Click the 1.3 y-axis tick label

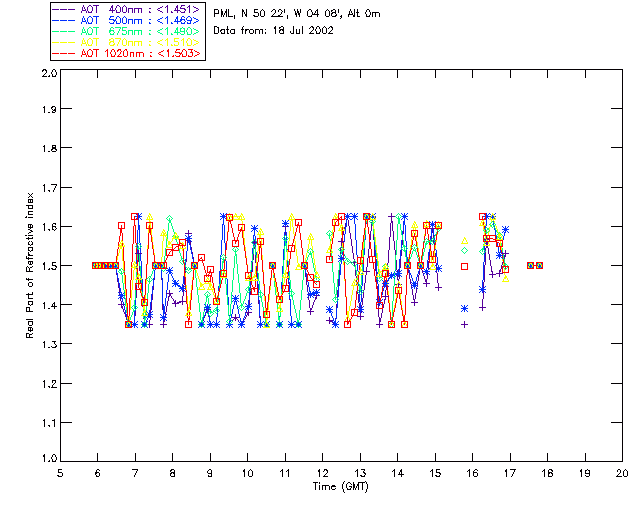[49, 345]
